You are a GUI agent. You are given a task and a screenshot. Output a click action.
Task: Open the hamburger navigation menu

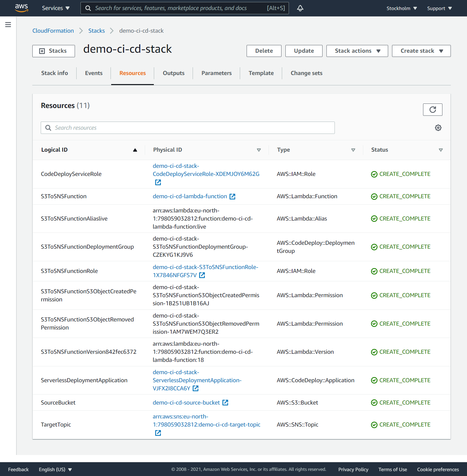8,25
